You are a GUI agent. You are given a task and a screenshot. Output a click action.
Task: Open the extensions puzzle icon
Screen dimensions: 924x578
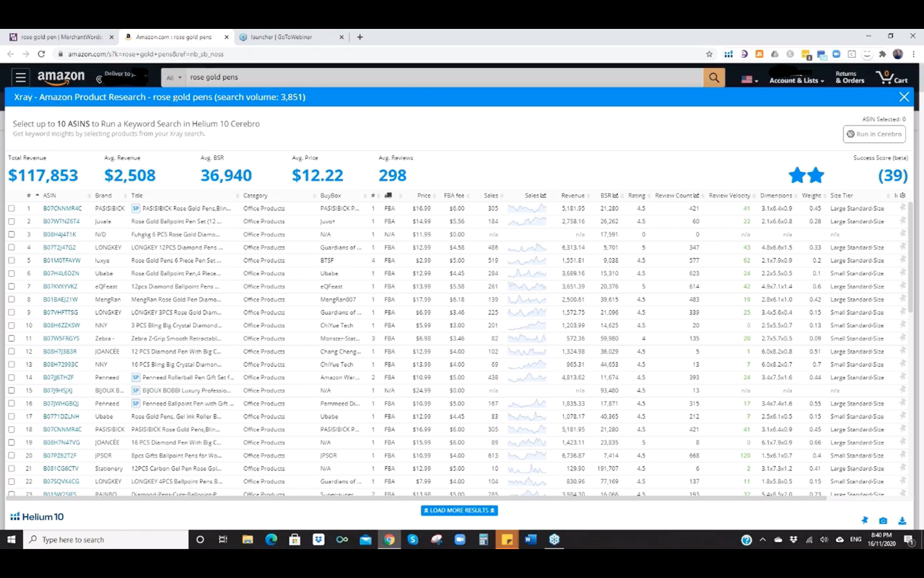click(882, 54)
